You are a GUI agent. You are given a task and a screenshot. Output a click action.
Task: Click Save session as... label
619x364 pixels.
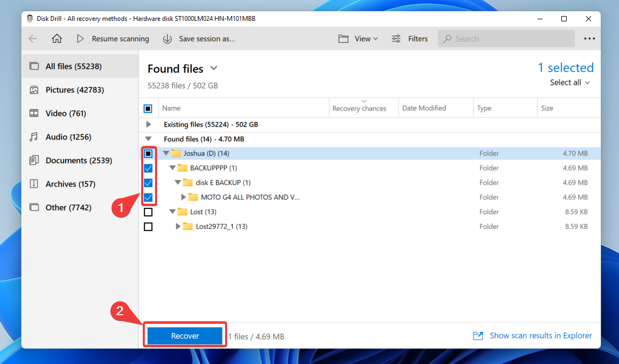(207, 38)
